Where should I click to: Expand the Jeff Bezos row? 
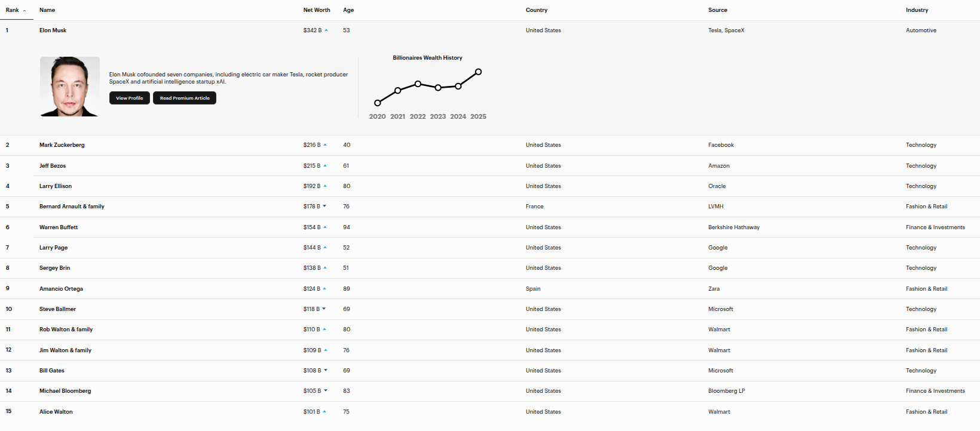click(x=53, y=166)
